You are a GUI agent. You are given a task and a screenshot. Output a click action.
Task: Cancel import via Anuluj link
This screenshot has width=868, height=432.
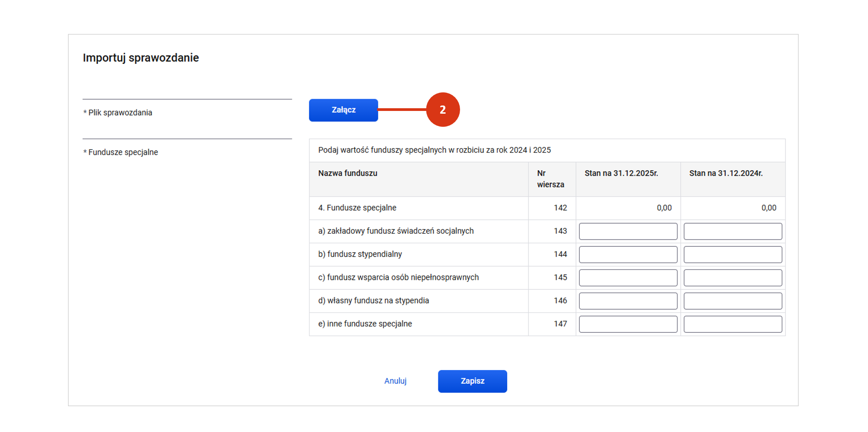tap(395, 381)
